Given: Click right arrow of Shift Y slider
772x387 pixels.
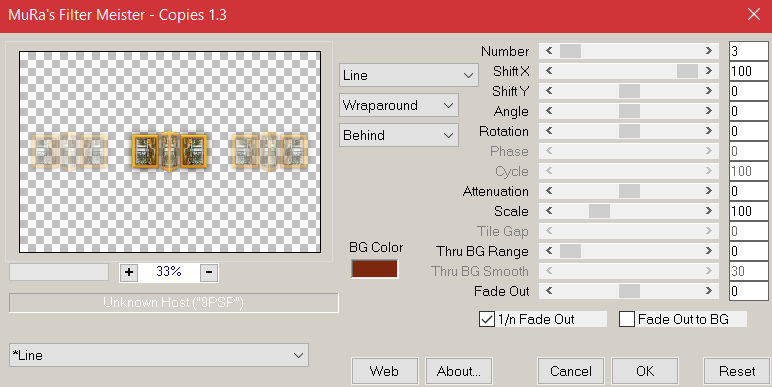Looking at the screenshot, I should click(708, 91).
